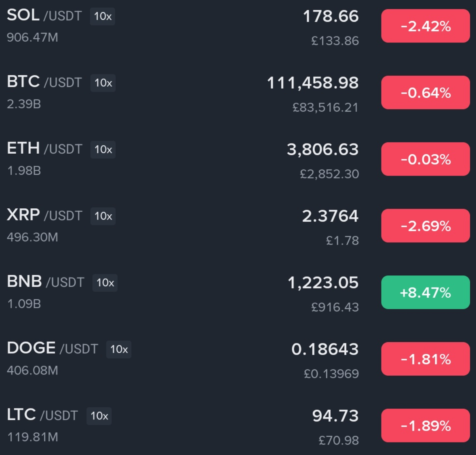This screenshot has height=455, width=476.
Task: Select the ETH price 3,806.63
Action: click(322, 150)
